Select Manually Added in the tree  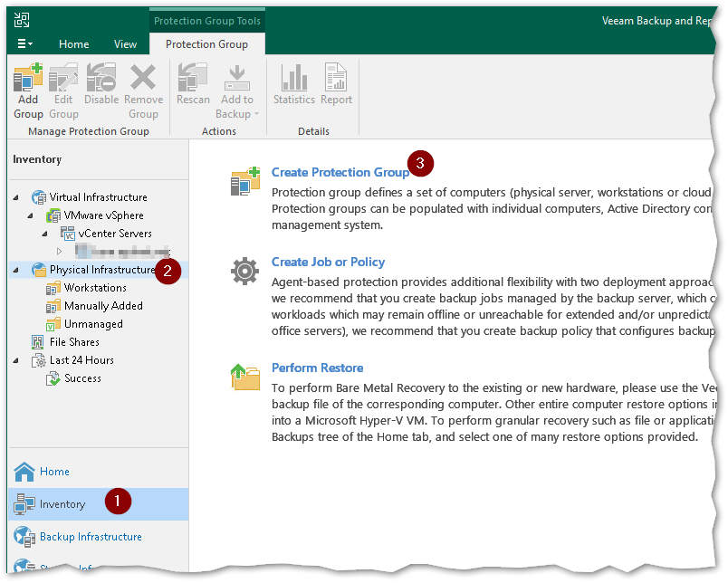(103, 306)
